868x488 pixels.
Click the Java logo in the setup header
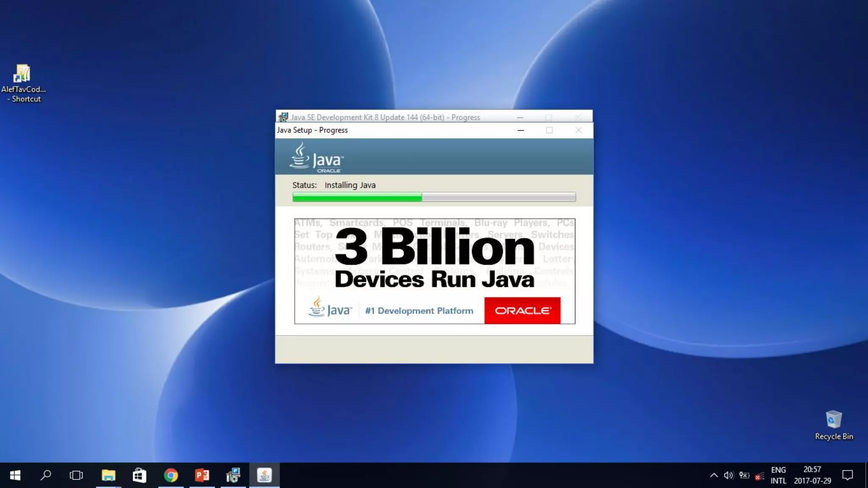pyautogui.click(x=316, y=157)
